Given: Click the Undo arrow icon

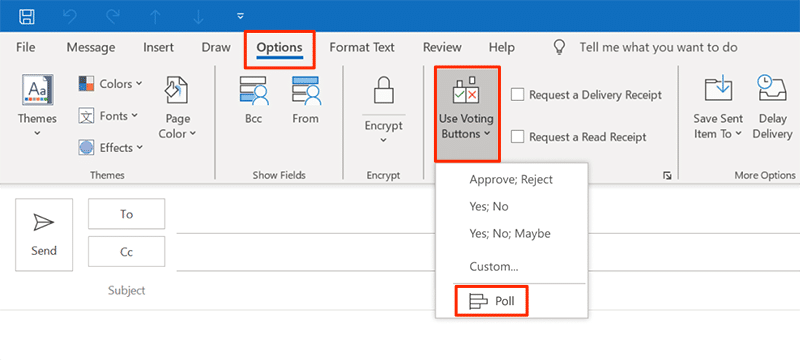Looking at the screenshot, I should 69,16.
